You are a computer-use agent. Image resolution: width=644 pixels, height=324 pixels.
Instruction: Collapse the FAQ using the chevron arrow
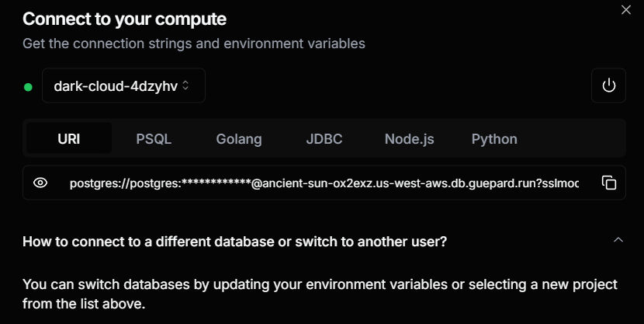pyautogui.click(x=618, y=240)
